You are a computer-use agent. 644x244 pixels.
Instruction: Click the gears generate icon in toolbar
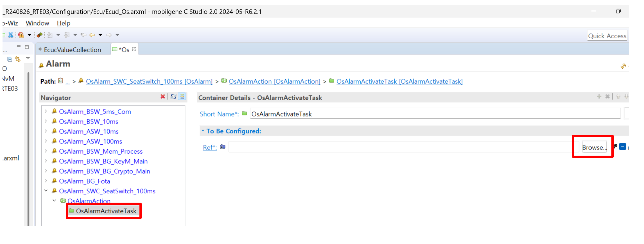[40, 35]
